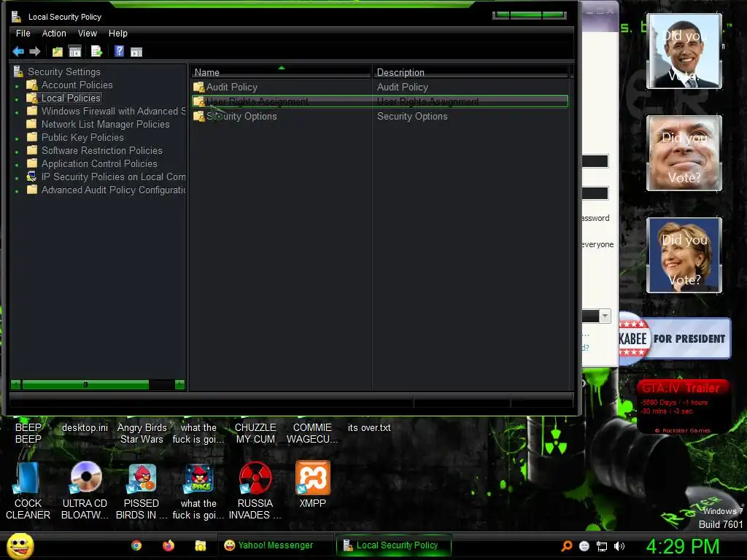The width and height of the screenshot is (747, 560).
Task: Click the GTA:IV Trailer countdown gadget
Action: pos(683,407)
